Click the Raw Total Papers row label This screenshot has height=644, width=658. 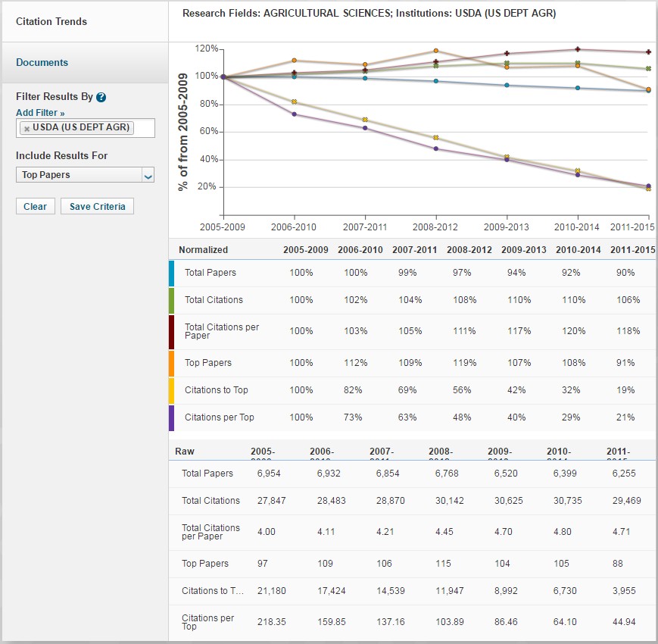[207, 474]
